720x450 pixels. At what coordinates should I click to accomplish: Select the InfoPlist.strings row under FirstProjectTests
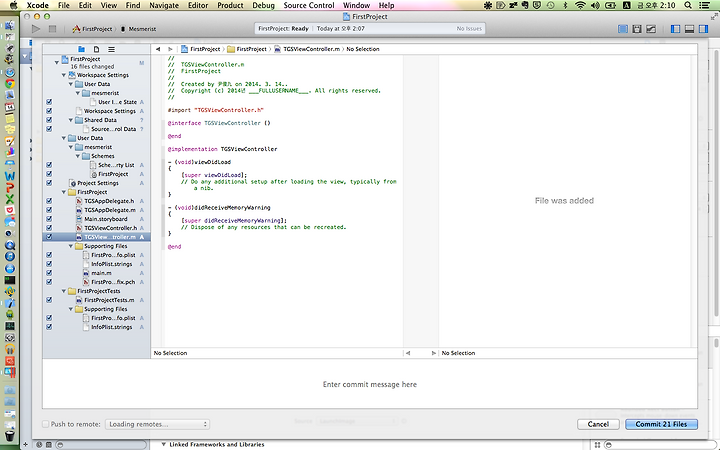point(96,327)
